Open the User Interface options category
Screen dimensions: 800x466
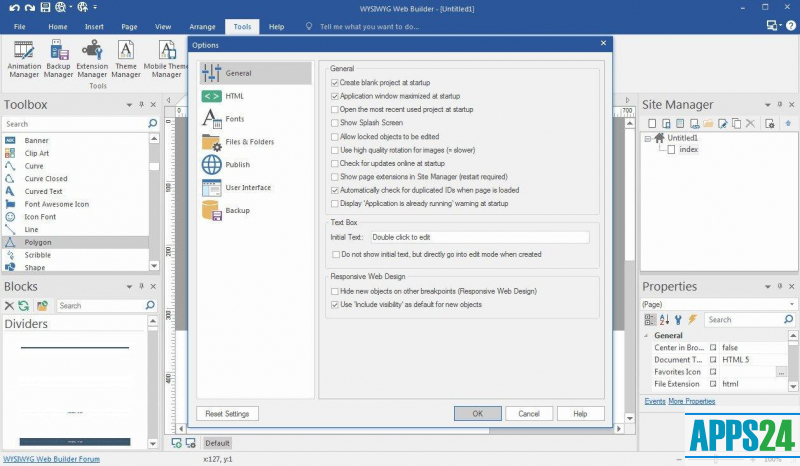tap(248, 188)
